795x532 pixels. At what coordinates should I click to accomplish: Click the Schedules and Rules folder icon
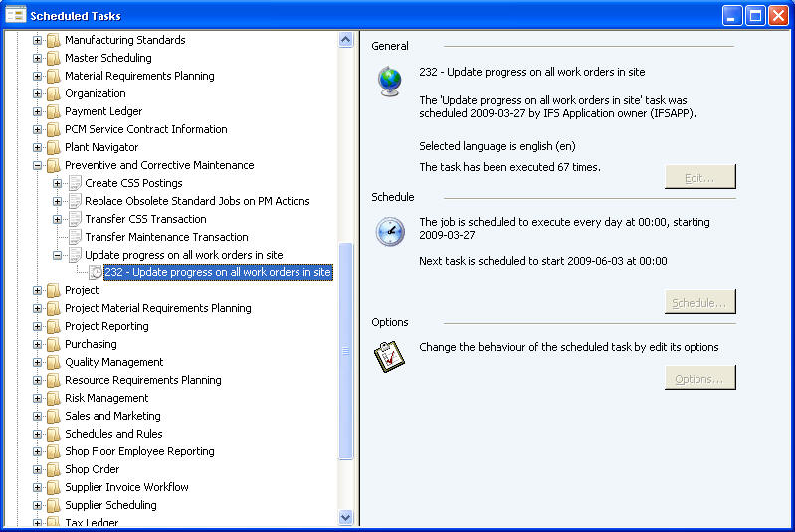click(54, 434)
